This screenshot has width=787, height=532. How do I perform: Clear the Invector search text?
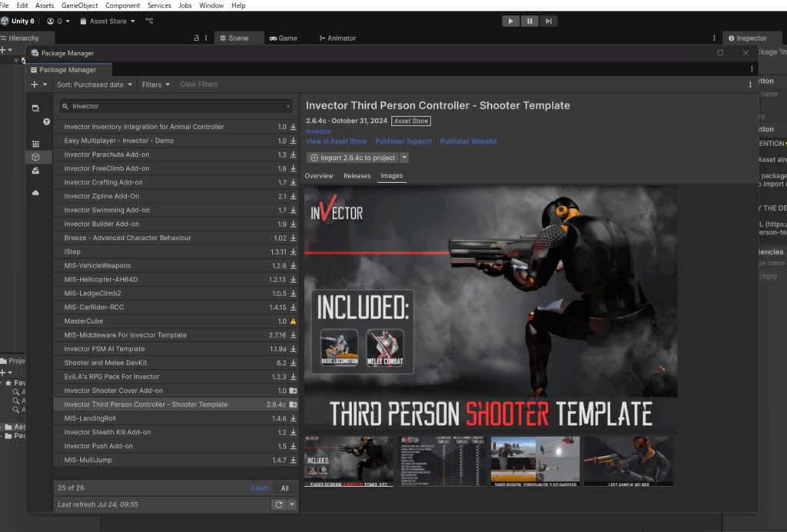[288, 106]
